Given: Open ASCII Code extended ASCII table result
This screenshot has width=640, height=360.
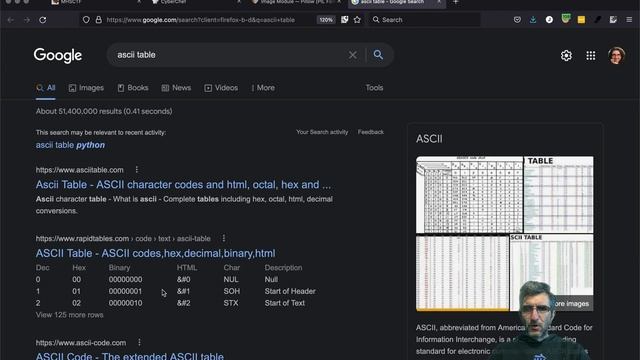Looking at the screenshot, I should [130, 356].
